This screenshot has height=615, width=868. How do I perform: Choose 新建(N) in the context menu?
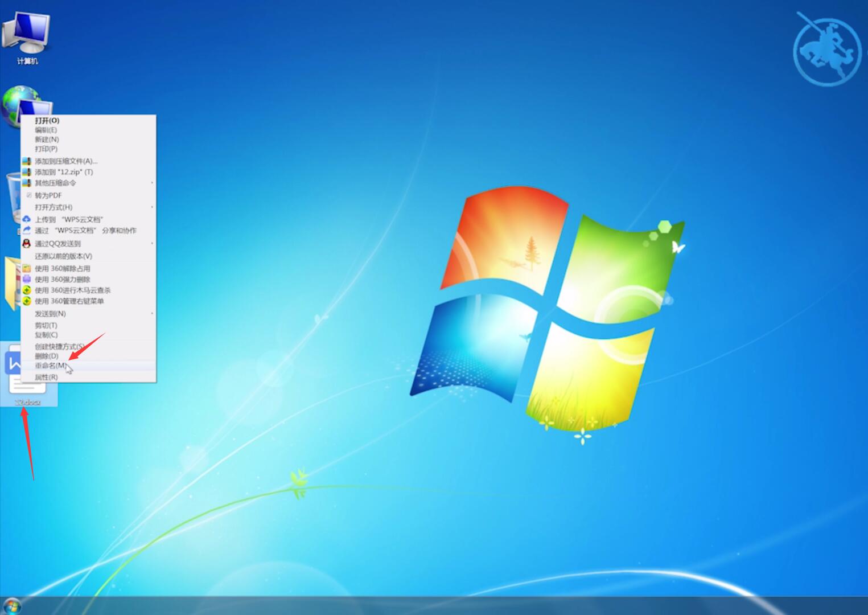pos(88,140)
